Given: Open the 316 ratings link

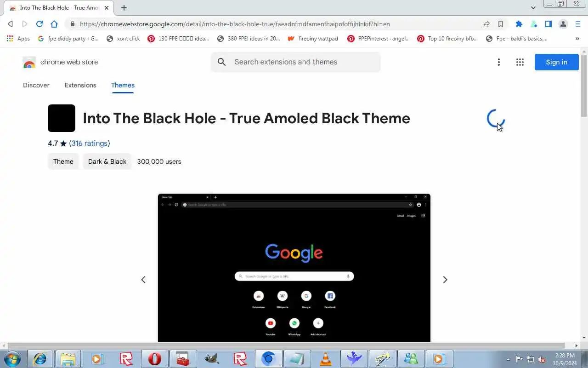Looking at the screenshot, I should tap(90, 143).
